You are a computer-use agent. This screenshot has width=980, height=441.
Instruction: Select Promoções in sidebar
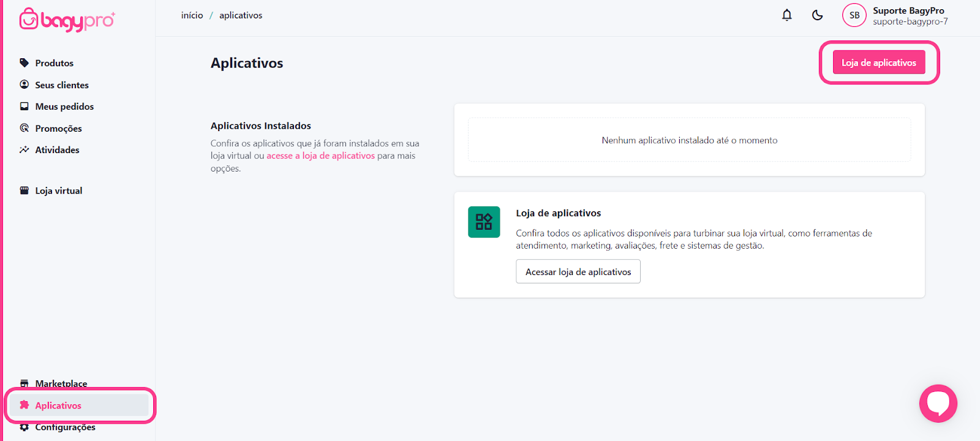click(x=58, y=129)
